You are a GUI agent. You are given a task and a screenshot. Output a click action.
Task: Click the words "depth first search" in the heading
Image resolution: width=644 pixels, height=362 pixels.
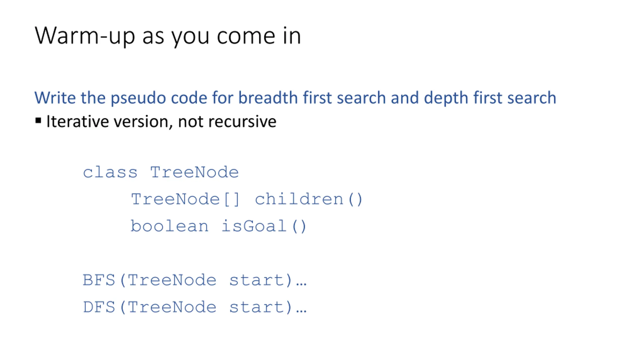(x=490, y=98)
